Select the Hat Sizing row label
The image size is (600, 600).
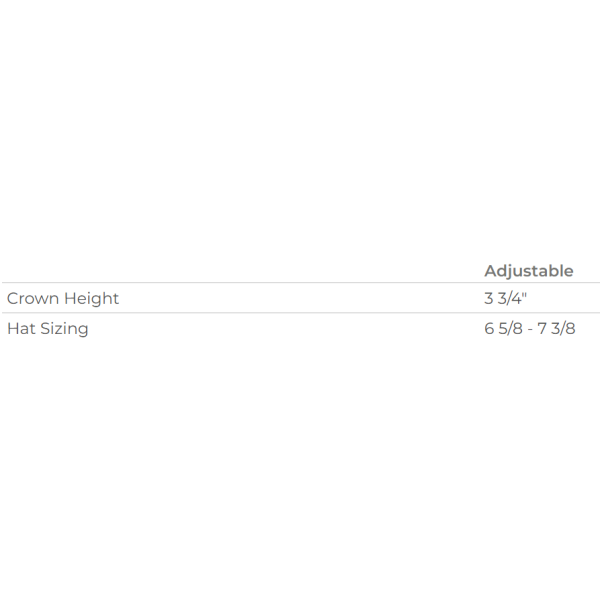click(48, 329)
